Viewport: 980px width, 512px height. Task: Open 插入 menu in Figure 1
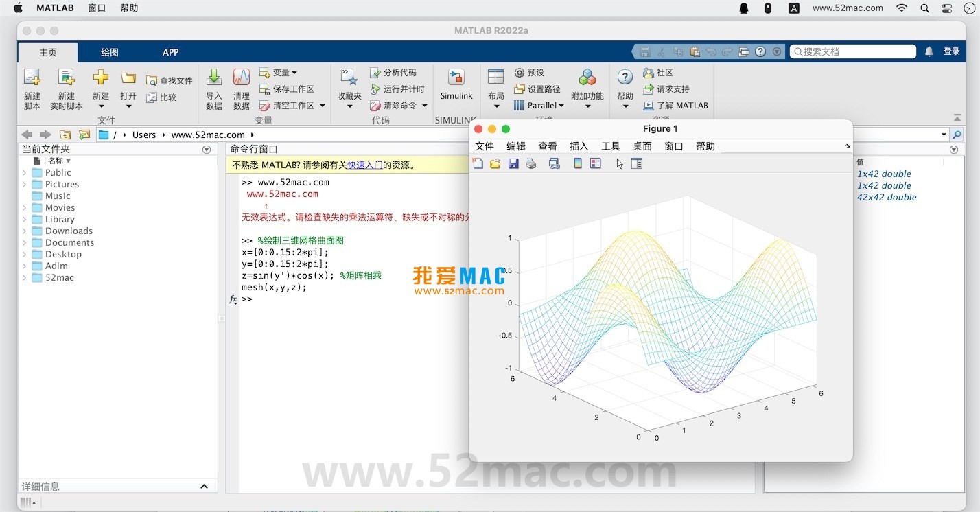pyautogui.click(x=579, y=146)
